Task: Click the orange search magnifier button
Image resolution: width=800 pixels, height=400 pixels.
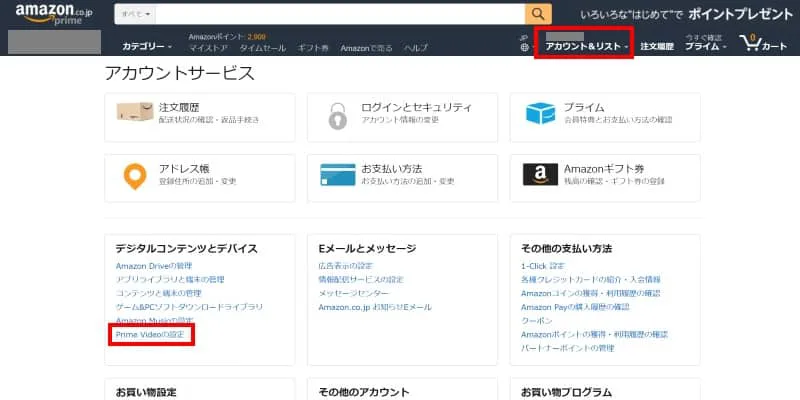Action: 538,13
